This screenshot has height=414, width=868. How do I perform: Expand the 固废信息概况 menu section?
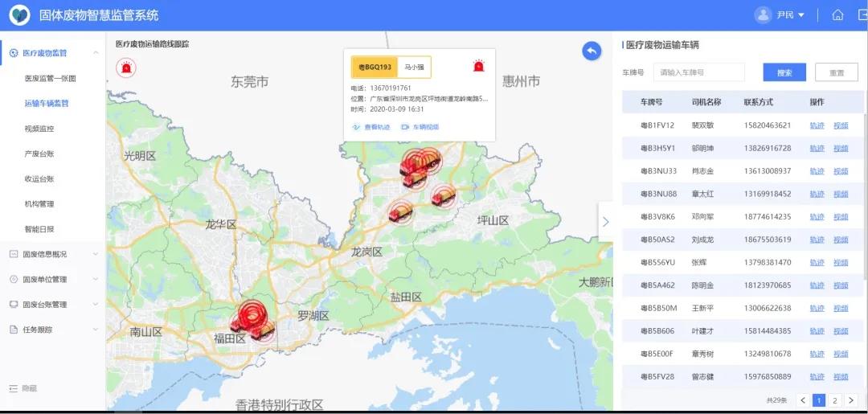click(x=52, y=254)
